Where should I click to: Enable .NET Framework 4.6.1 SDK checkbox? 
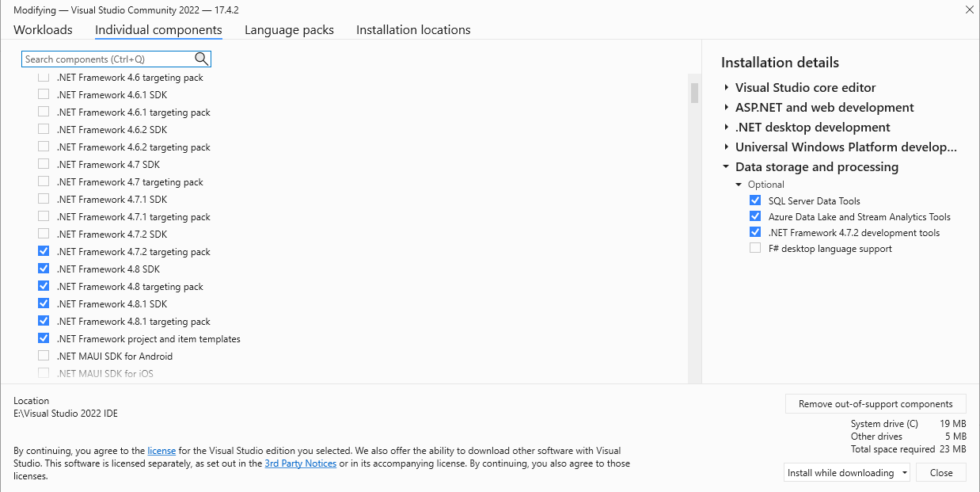(x=44, y=94)
